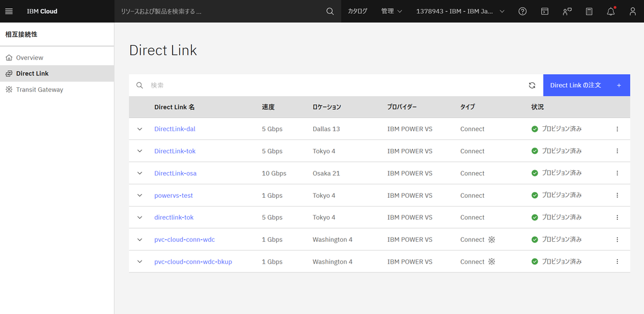Image resolution: width=644 pixels, height=314 pixels.
Task: Click the search magnifier icon in header
Action: [x=330, y=11]
